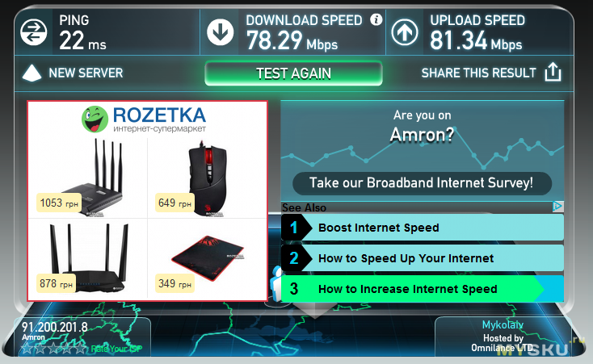
Task: Open the 878 грн router product
Action: (88, 259)
